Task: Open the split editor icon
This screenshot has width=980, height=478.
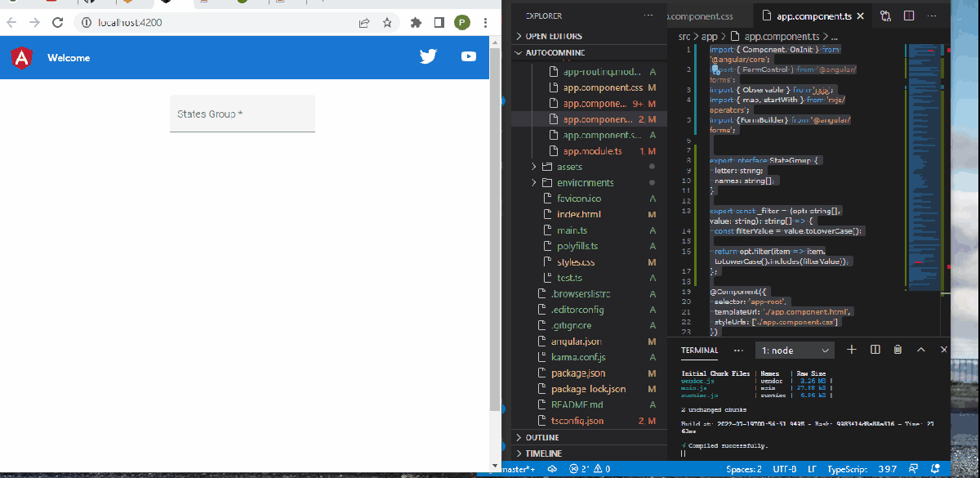Action: coord(909,15)
